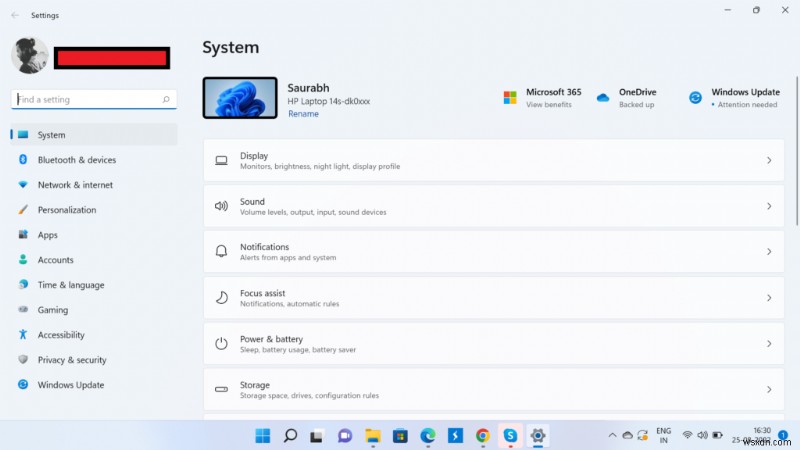Image resolution: width=800 pixels, height=450 pixels.
Task: Click the HP Laptop 14s-dk0xxx text
Action: (329, 102)
